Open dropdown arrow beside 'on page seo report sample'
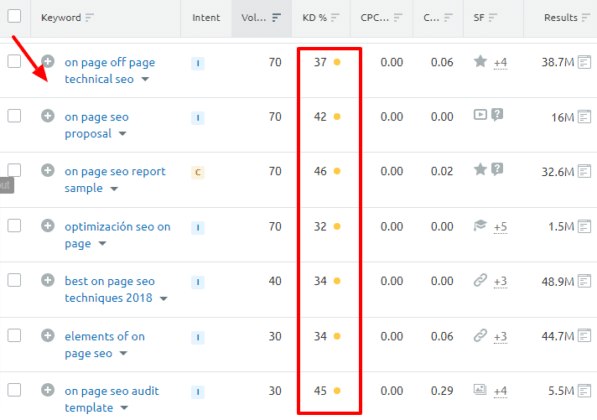This screenshot has height=420, width=597. coord(114,188)
